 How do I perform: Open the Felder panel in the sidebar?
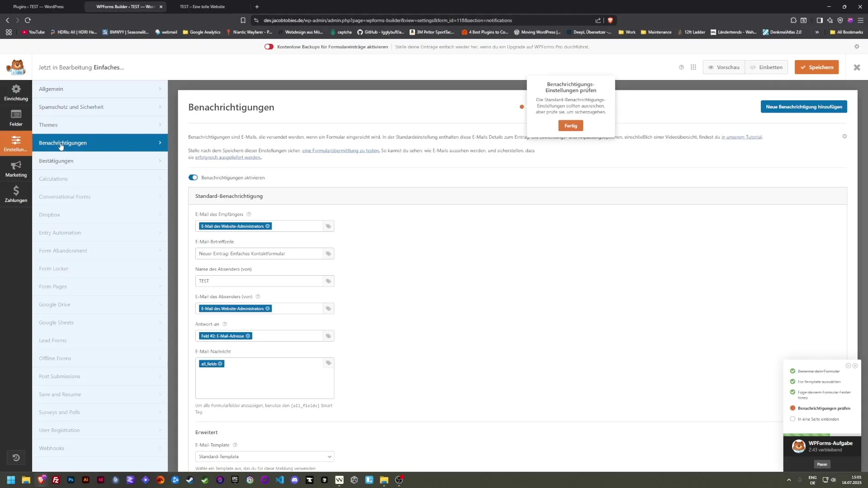16,118
